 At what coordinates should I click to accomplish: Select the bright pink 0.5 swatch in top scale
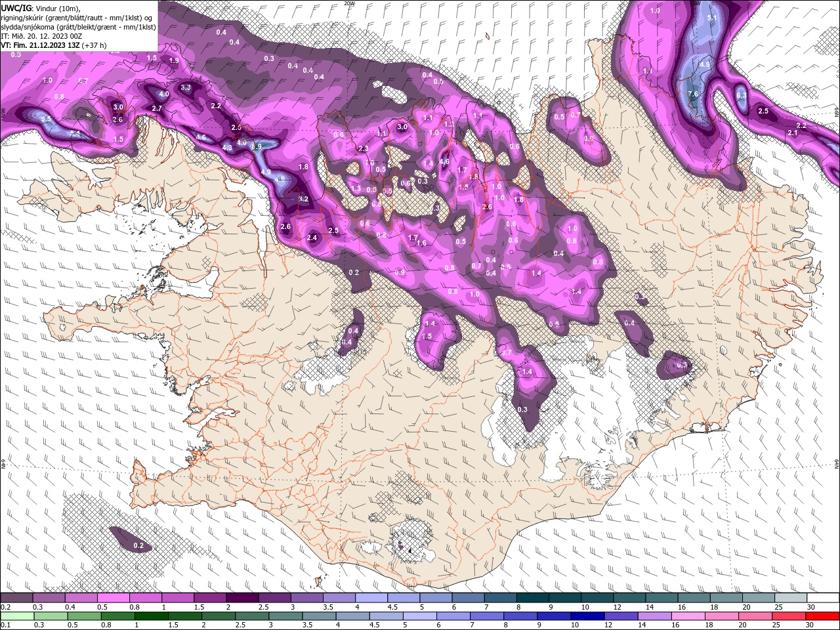[x=114, y=598]
